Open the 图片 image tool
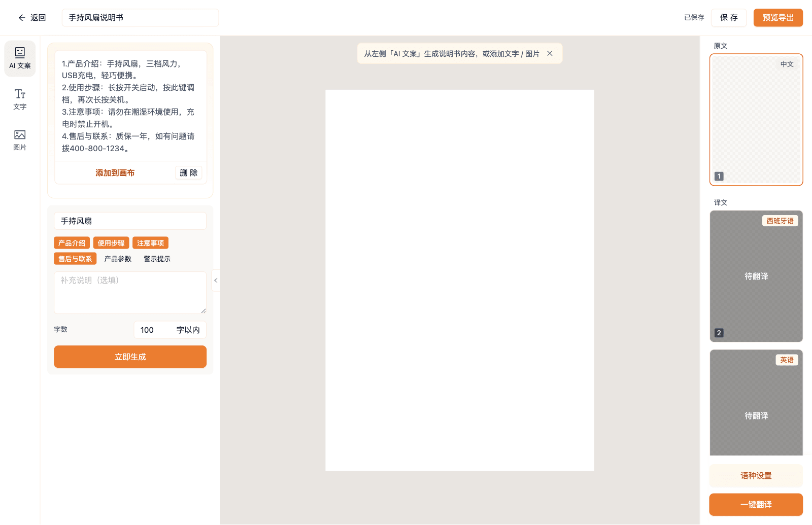Viewport: 812px width, 525px height. tap(20, 140)
